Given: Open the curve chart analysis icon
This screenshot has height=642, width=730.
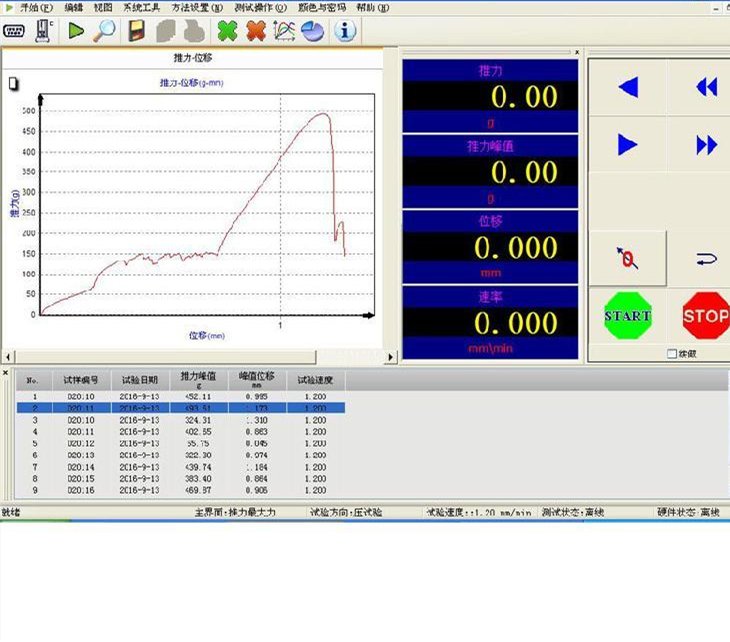Looking at the screenshot, I should point(284,31).
